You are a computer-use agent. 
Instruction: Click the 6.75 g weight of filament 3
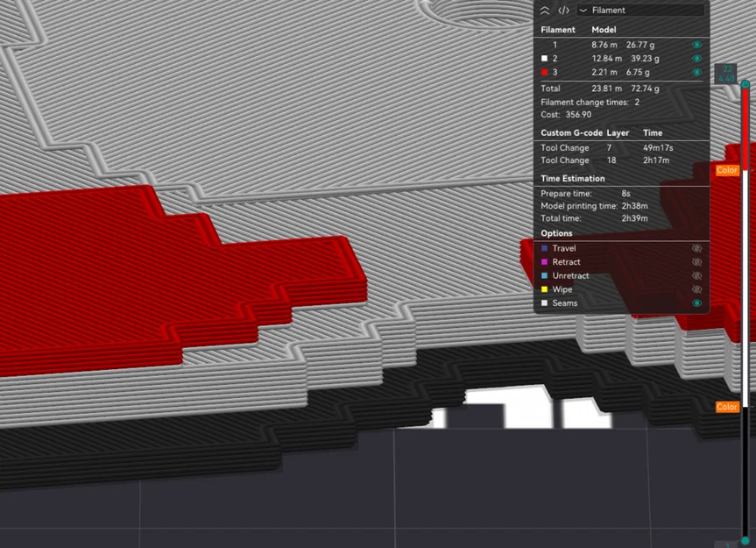pyautogui.click(x=638, y=73)
